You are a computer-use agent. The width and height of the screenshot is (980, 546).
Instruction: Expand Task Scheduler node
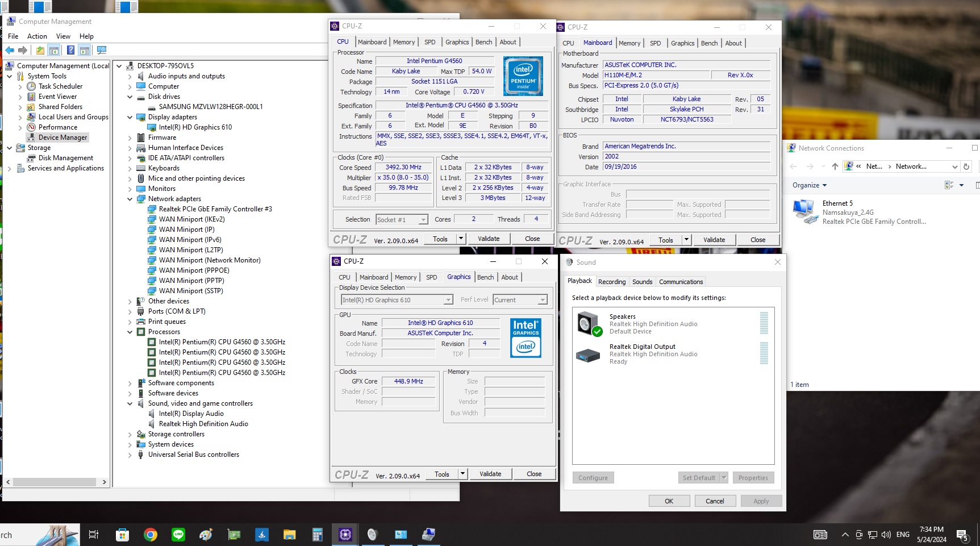20,86
